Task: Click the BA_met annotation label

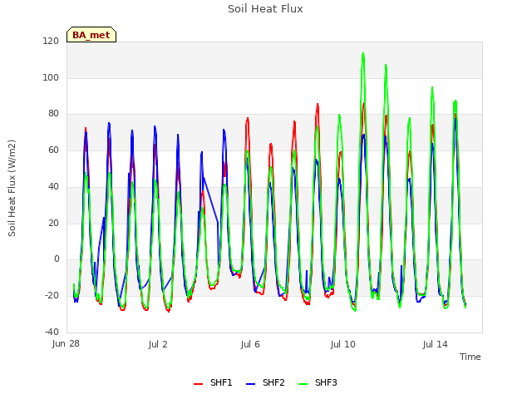Action: [91, 35]
